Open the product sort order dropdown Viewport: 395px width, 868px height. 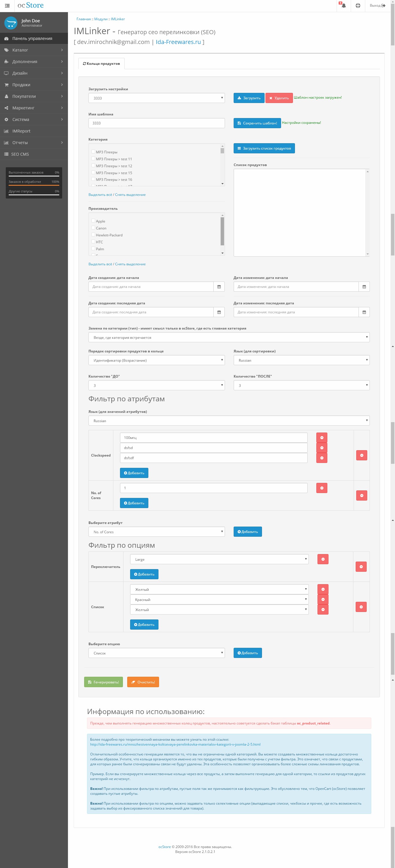pos(157,360)
